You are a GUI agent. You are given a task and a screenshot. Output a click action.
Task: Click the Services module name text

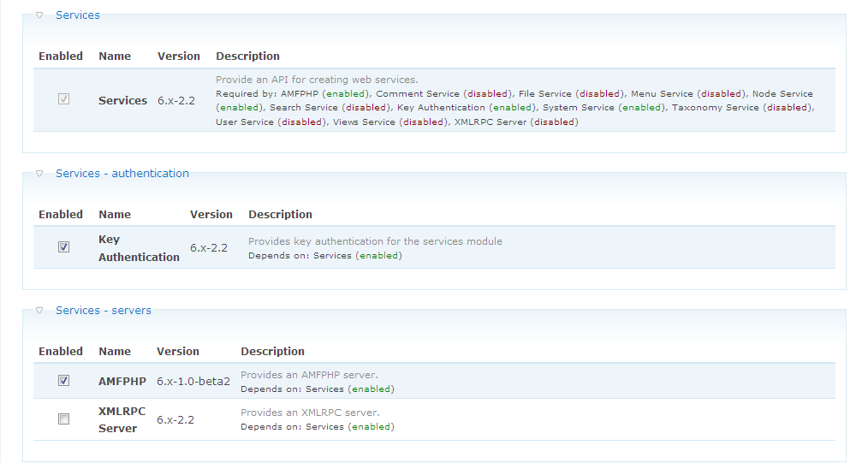point(123,101)
